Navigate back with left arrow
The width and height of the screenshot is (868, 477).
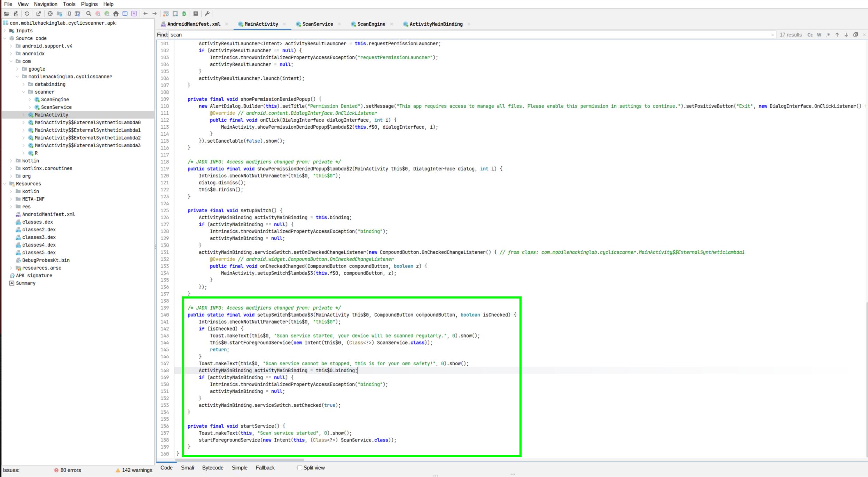point(146,14)
